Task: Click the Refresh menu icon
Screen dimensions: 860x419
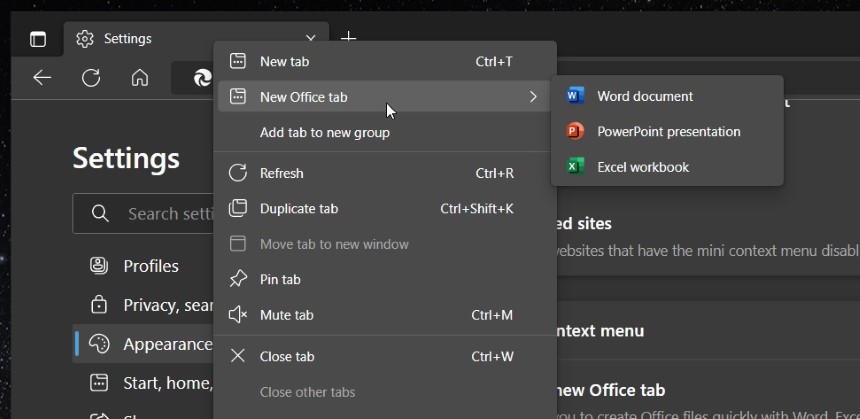Action: tap(237, 173)
